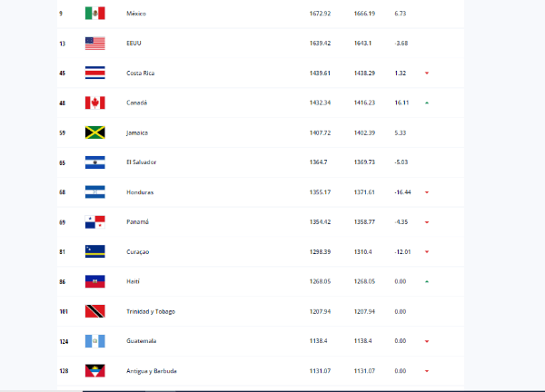
Task: Click the Haití flag icon
Action: (94, 281)
